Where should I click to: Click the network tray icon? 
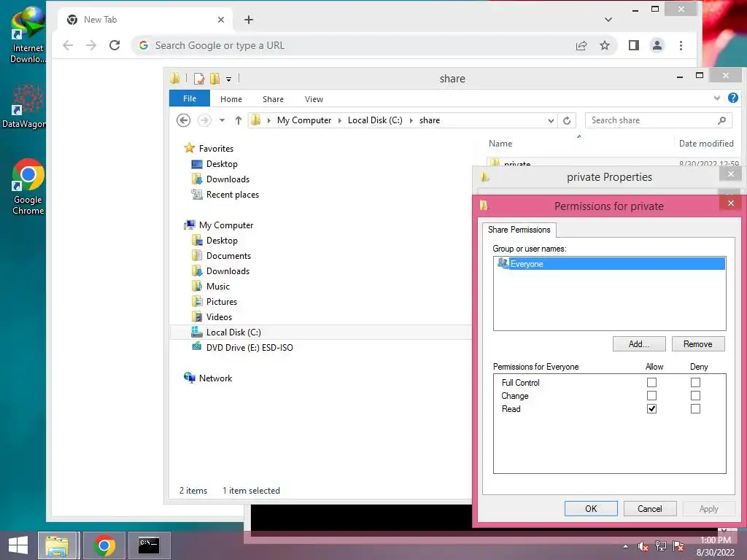[x=661, y=546]
